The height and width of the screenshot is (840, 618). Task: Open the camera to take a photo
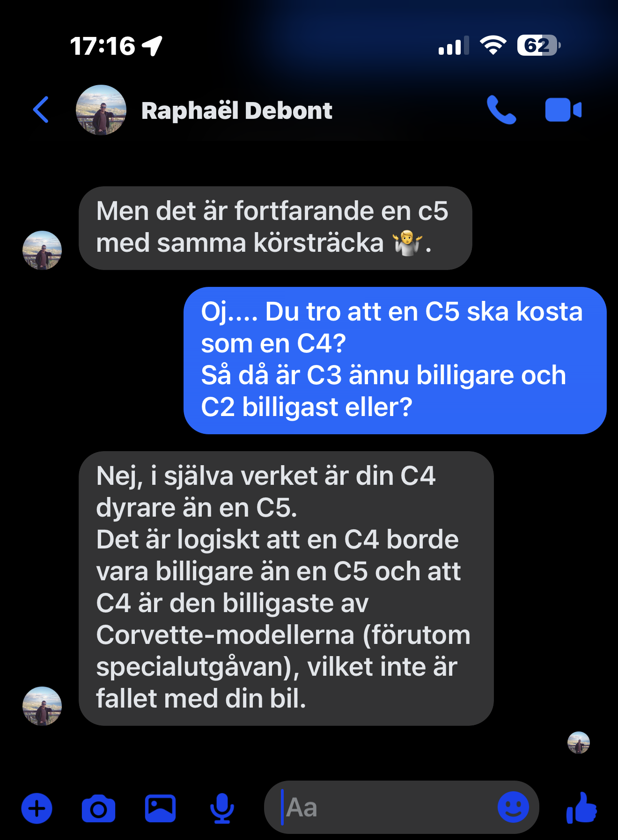pos(98,808)
